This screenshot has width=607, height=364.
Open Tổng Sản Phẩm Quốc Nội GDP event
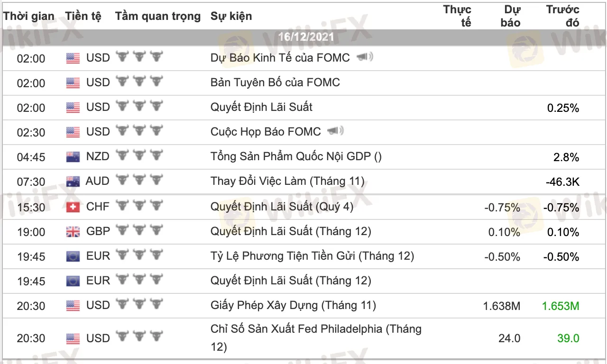pyautogui.click(x=296, y=156)
